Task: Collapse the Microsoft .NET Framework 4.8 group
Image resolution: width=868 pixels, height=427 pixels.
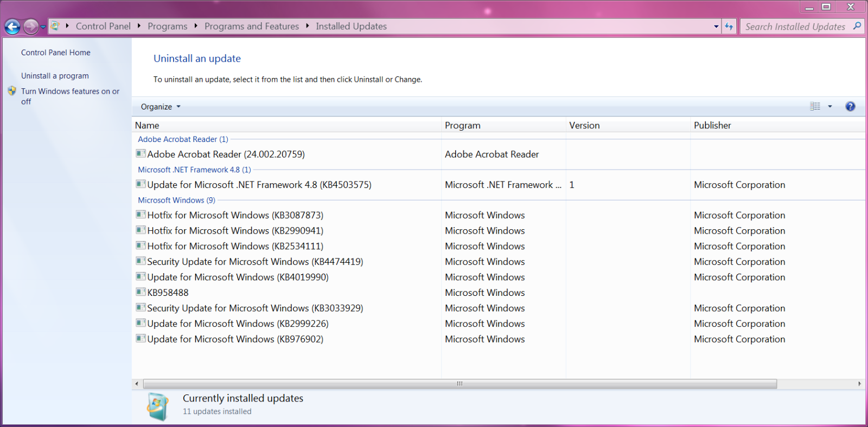Action: [x=194, y=170]
